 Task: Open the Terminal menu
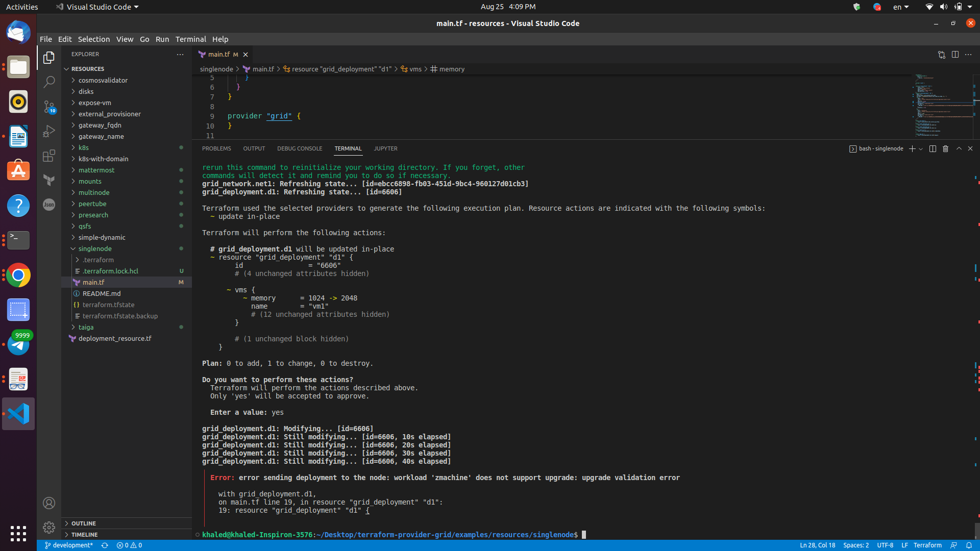click(190, 39)
